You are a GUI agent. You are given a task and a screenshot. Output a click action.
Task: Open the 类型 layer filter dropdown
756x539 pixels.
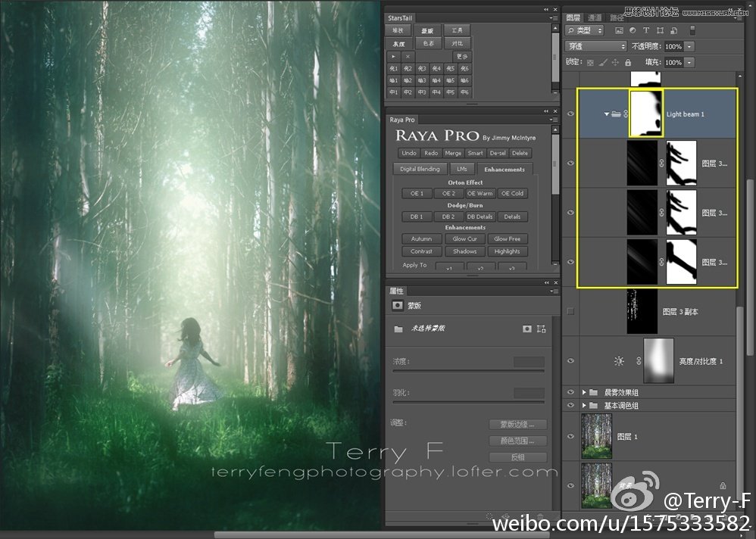coord(584,30)
